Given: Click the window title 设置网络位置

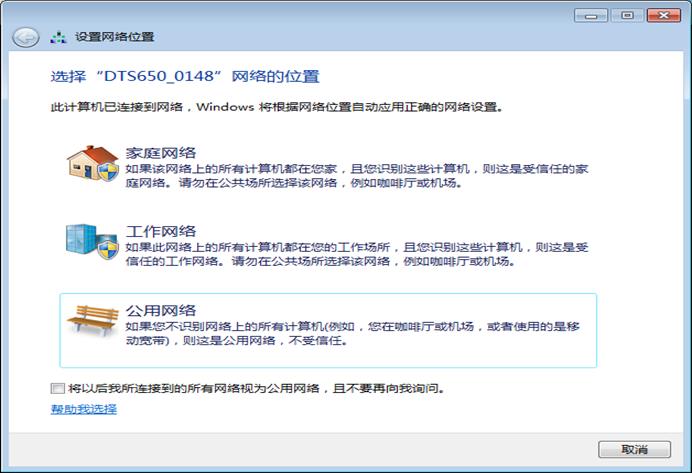Looking at the screenshot, I should click(x=114, y=37).
